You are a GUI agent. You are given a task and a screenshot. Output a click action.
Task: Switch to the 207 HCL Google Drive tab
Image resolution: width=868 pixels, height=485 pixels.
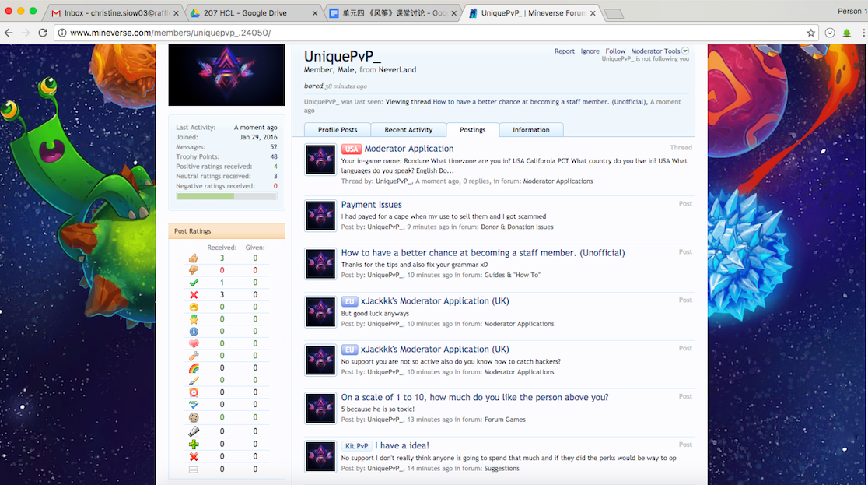[x=252, y=12]
